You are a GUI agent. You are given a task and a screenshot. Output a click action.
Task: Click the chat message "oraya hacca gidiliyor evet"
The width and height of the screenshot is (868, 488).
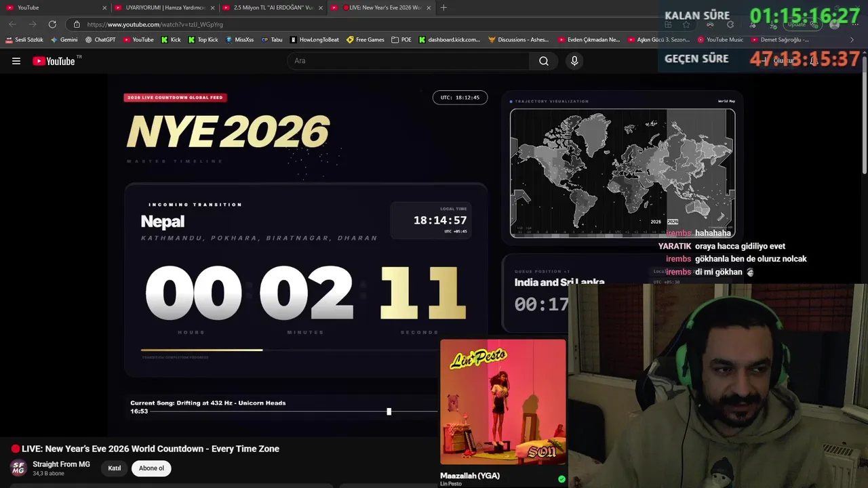point(740,246)
